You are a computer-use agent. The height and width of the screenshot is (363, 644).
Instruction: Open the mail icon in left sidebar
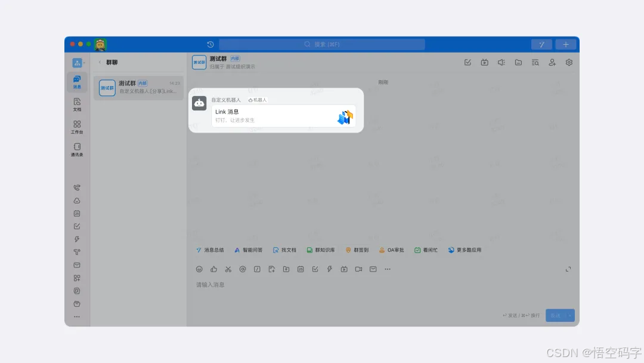tap(77, 265)
